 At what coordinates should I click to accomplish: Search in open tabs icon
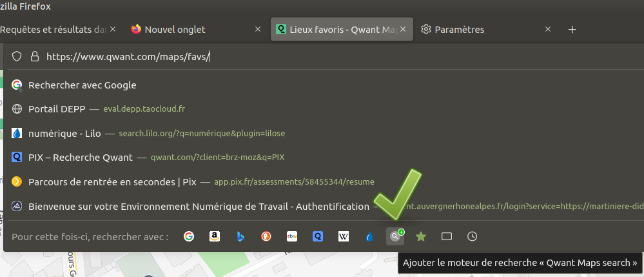447,236
